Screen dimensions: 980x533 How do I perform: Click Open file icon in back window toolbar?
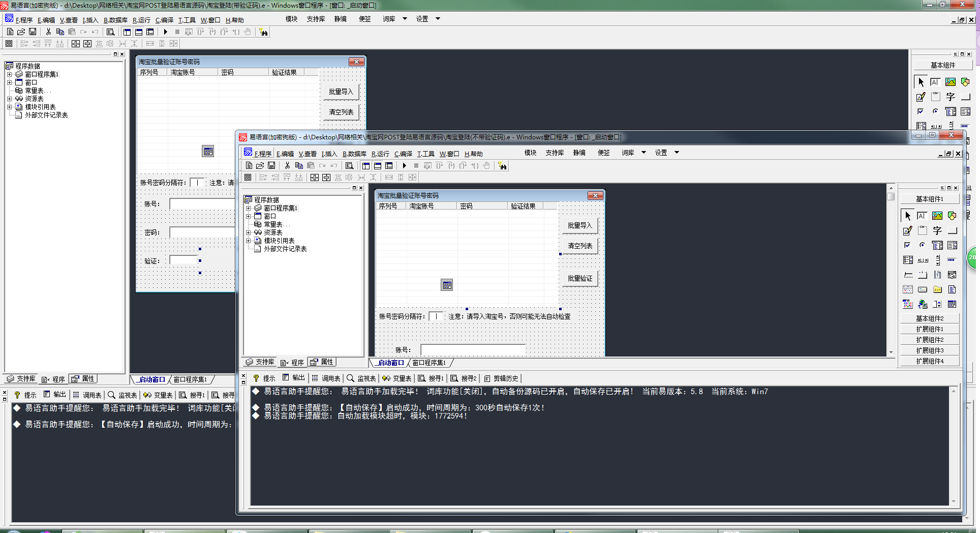21,32
